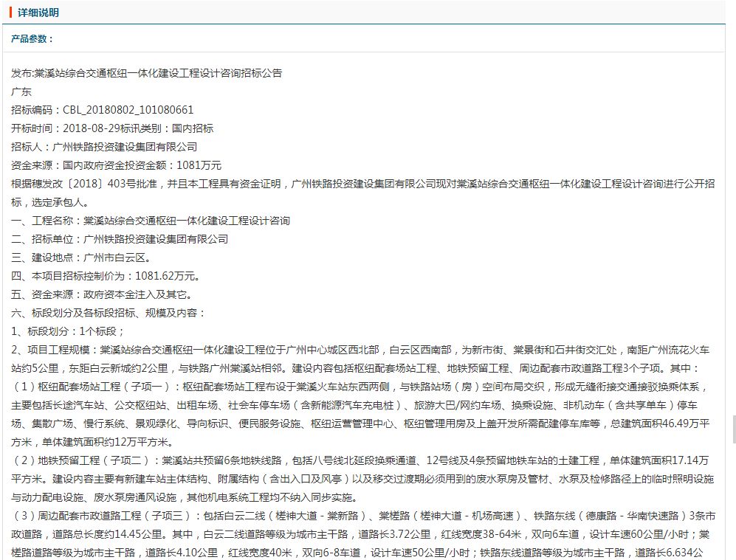Screen dimensions: 736x560
Task: Click the 招标人 line with 广州铁路投资建设集团有限公司
Action: (104, 147)
